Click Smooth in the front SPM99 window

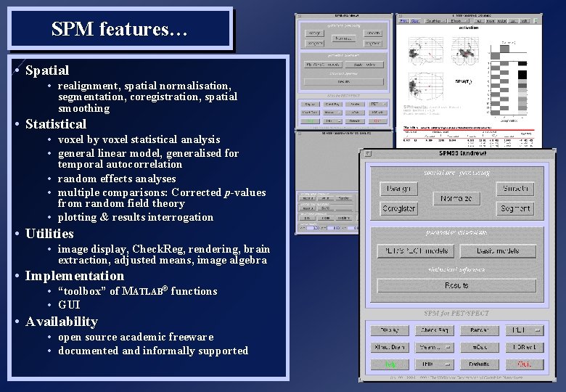pyautogui.click(x=515, y=189)
